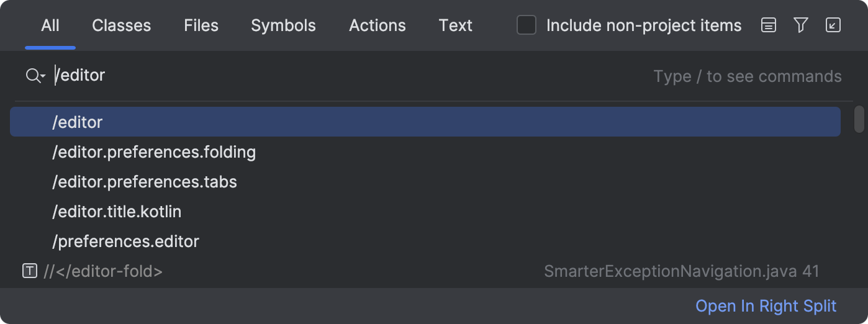The height and width of the screenshot is (324, 868).
Task: Pick the /editor.preferences.tabs entry
Action: pos(425,181)
